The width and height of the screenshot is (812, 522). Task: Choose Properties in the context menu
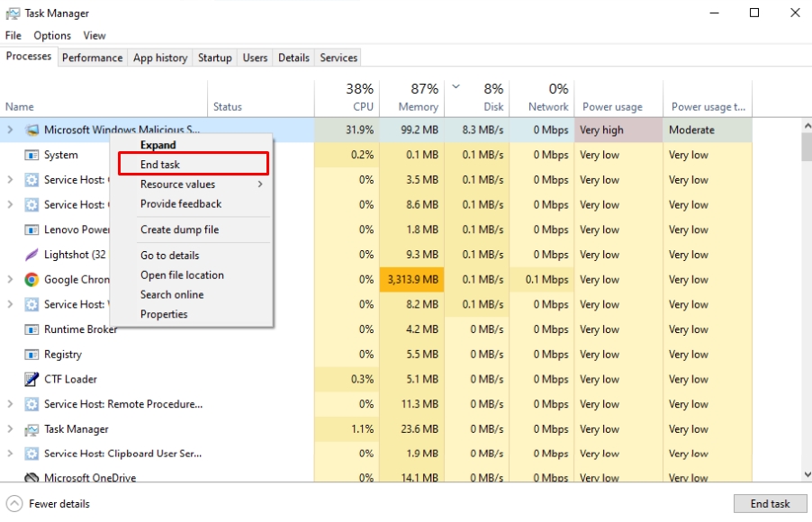coord(192,314)
